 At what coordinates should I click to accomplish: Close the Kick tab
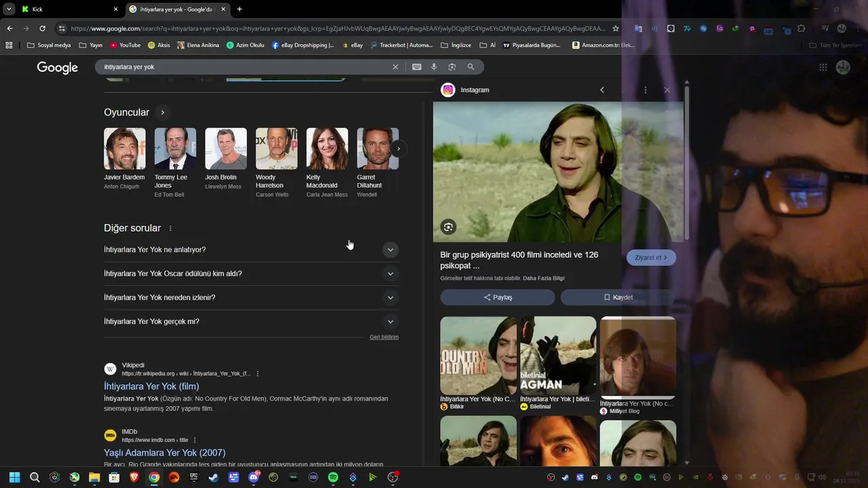[115, 9]
